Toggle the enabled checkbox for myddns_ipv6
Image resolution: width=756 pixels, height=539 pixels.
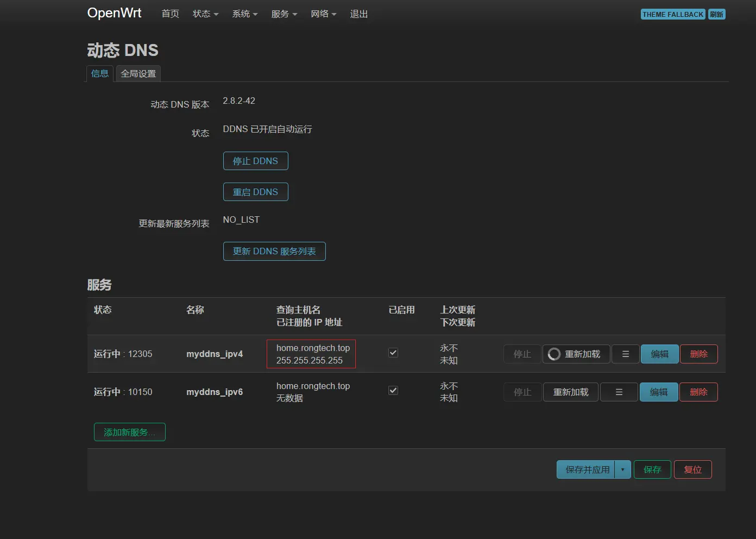[393, 391]
